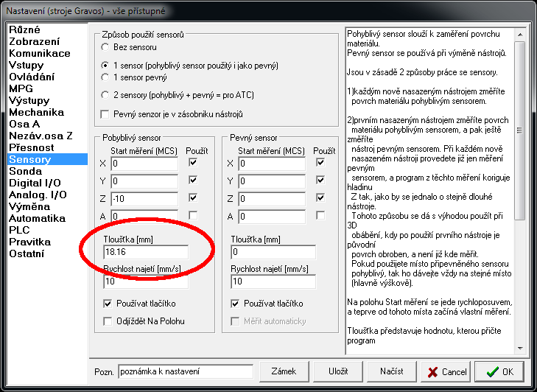The image size is (537, 392).
Task: Choose '1 sensor pevný' radio option
Action: click(105, 77)
